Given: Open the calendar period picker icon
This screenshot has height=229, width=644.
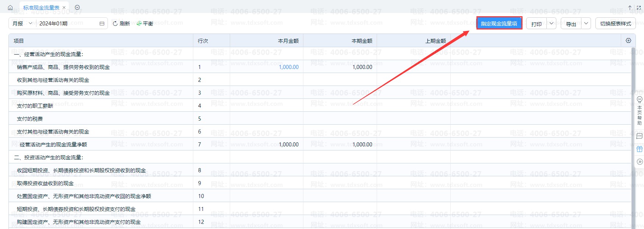Looking at the screenshot, I should point(102,24).
